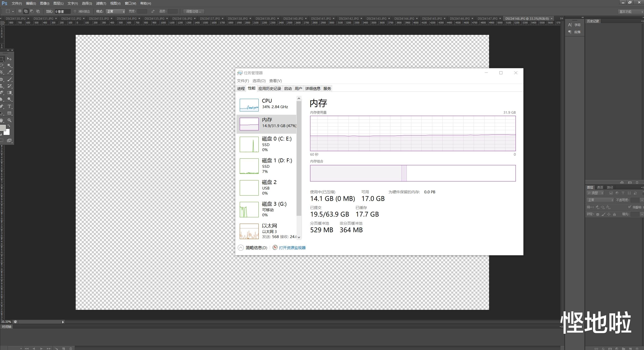Viewport: 644px width, 350px height.
Task: Switch to Channels tab in layers panel
Action: (x=600, y=187)
